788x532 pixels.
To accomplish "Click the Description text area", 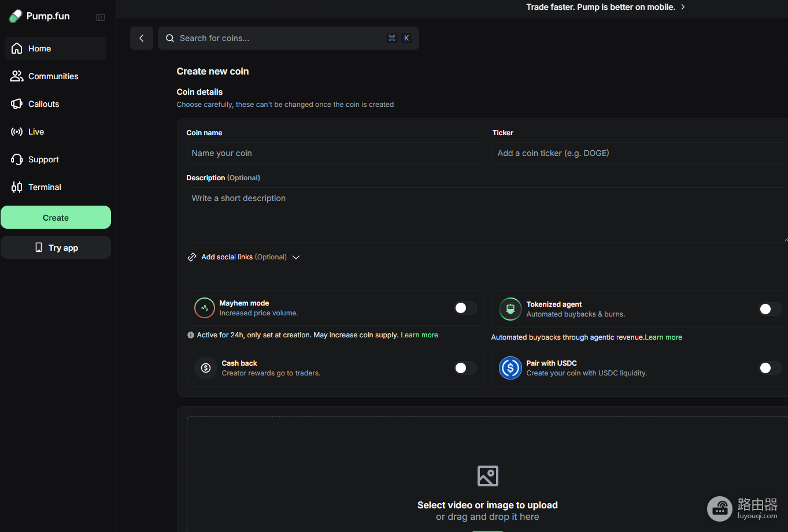I will point(487,215).
